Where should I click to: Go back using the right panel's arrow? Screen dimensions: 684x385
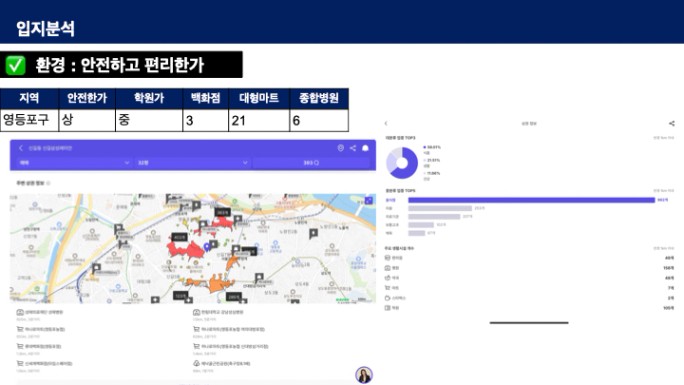(x=386, y=124)
